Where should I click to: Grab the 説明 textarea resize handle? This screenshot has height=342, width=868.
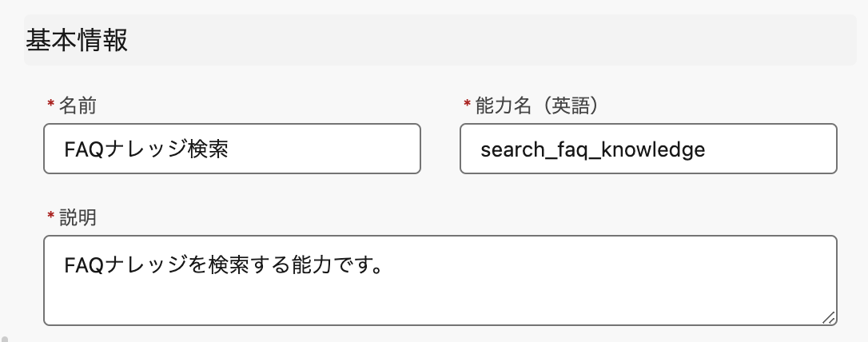[x=829, y=317]
